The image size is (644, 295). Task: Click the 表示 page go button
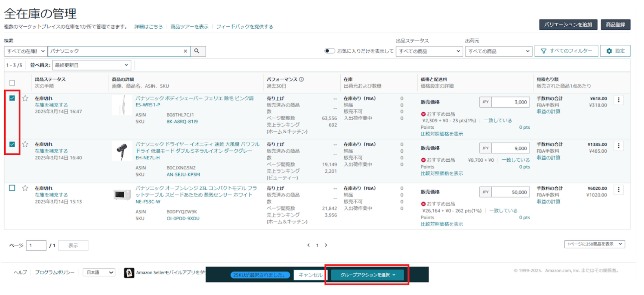tap(73, 246)
